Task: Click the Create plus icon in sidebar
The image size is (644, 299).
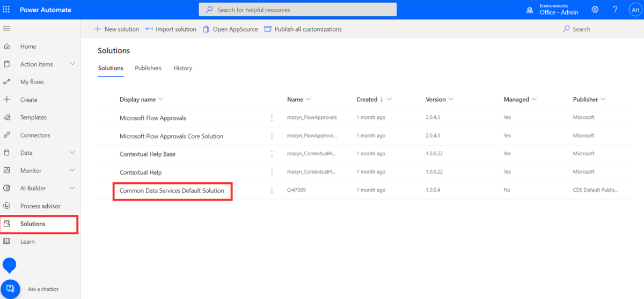Action: point(7,100)
